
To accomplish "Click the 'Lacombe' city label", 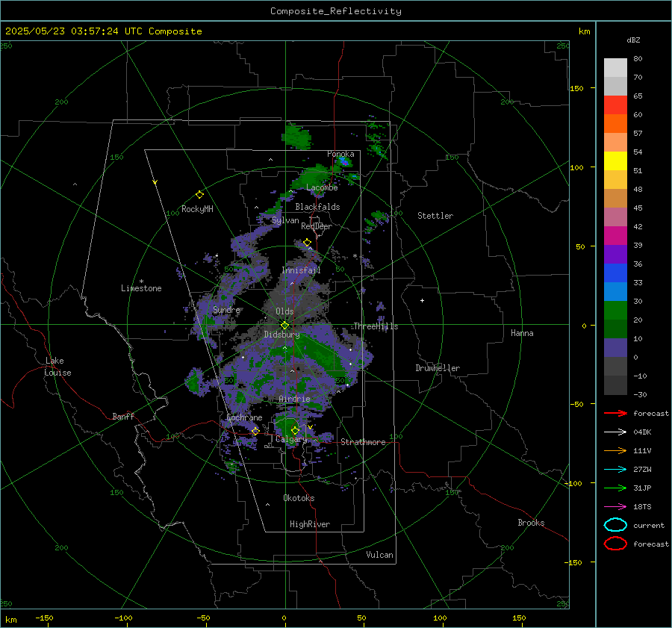I will click(322, 187).
